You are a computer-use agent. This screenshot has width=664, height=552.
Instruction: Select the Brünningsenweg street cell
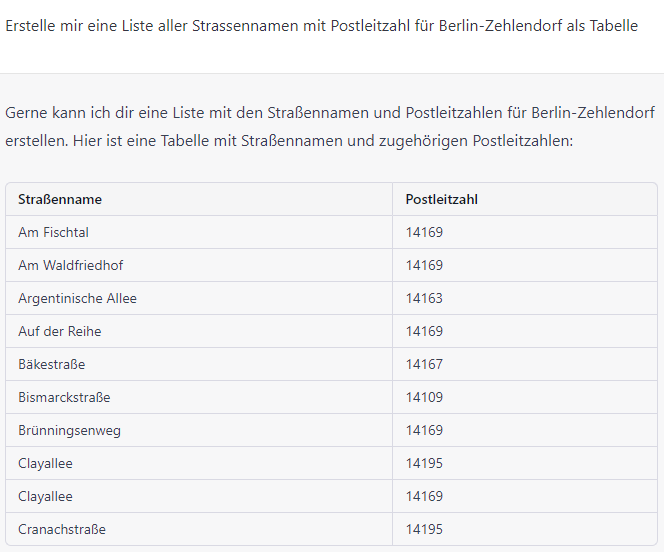tap(69, 430)
